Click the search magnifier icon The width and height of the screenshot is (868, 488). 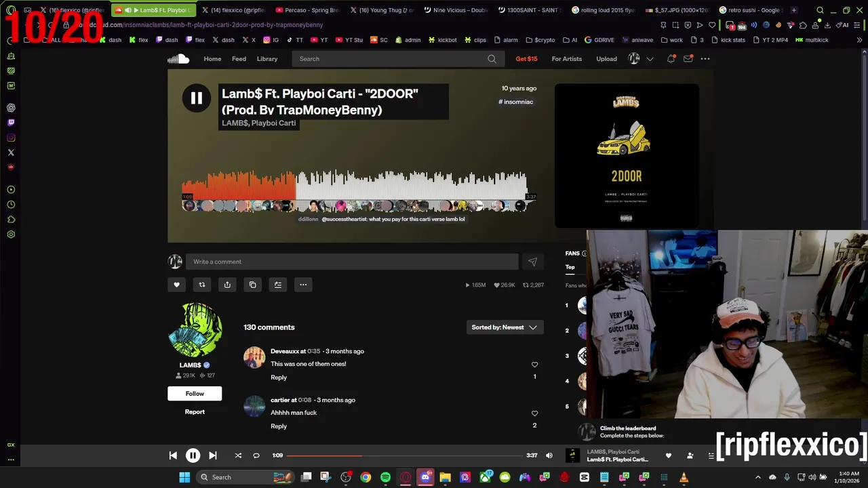point(492,59)
